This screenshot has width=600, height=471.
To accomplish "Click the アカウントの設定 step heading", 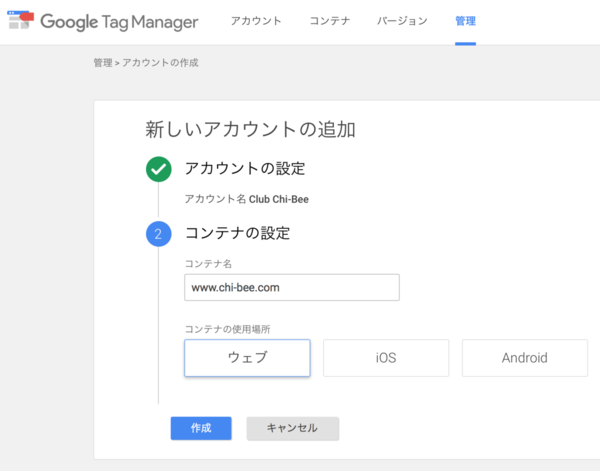I will point(245,168).
